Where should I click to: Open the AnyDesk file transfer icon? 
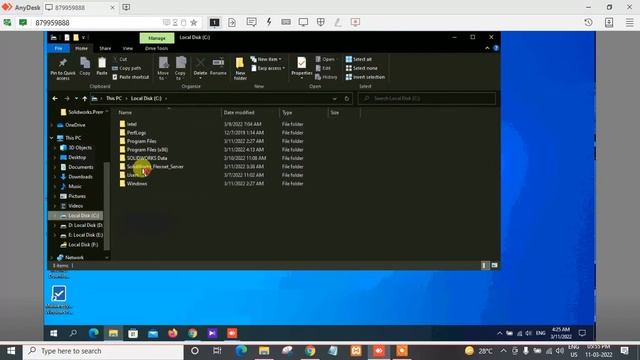232,22
